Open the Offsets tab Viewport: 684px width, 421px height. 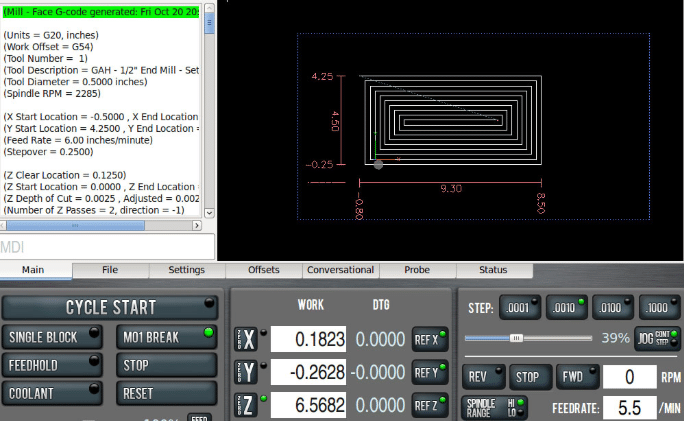point(263,270)
